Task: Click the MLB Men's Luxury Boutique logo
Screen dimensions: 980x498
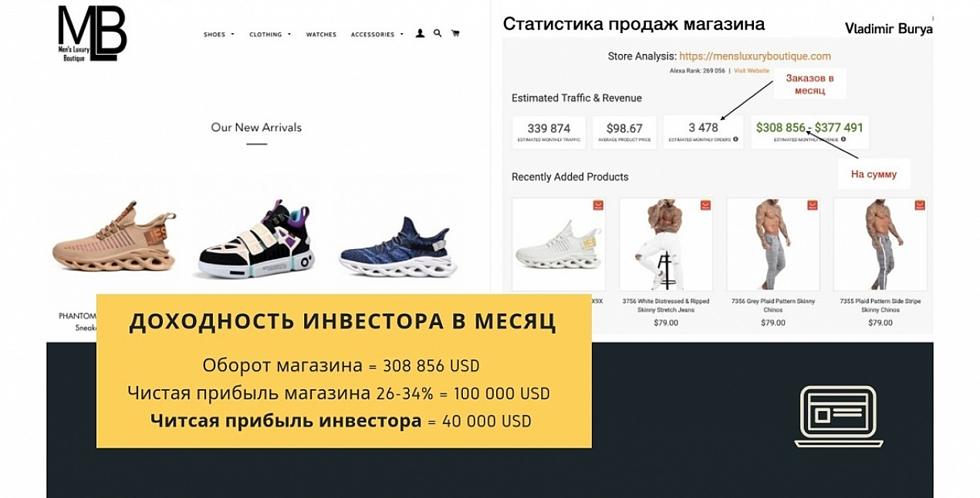Action: click(x=92, y=34)
